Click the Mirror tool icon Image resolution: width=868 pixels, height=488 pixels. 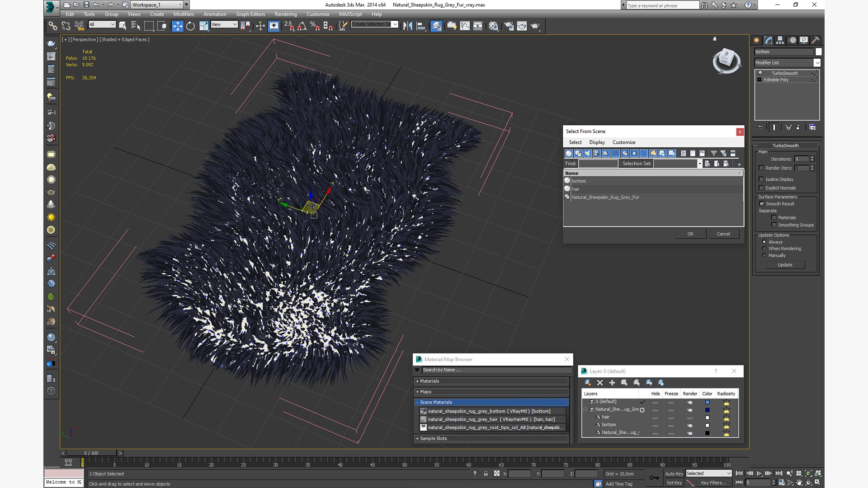(407, 26)
